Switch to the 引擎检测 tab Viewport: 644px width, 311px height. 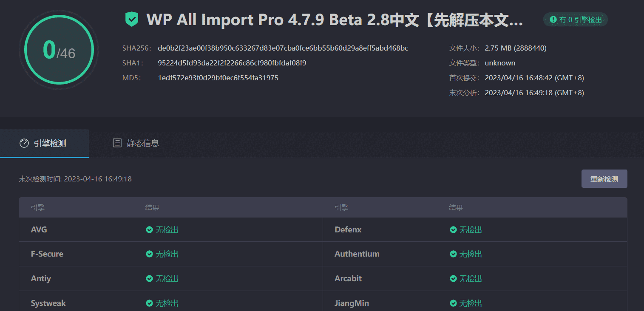(44, 144)
